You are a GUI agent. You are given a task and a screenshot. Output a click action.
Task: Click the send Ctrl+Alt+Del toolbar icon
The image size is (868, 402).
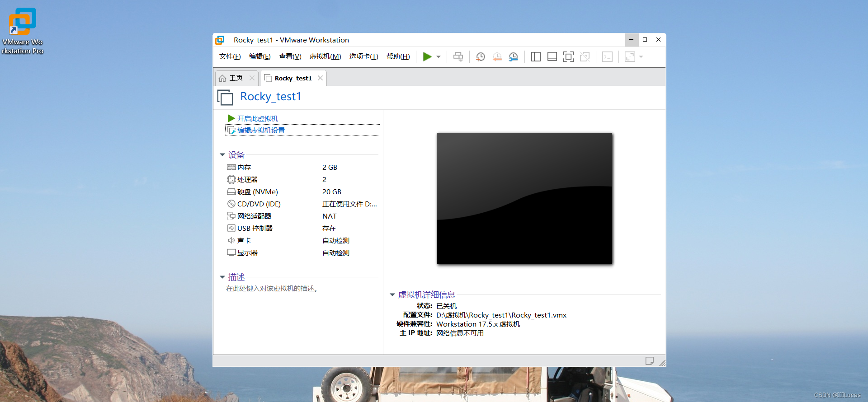pyautogui.click(x=458, y=56)
